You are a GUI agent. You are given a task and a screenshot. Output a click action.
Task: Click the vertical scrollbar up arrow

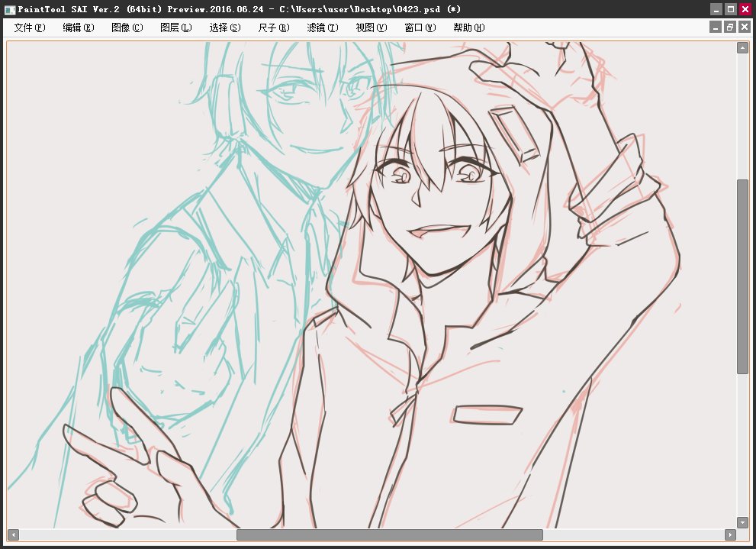tap(742, 47)
